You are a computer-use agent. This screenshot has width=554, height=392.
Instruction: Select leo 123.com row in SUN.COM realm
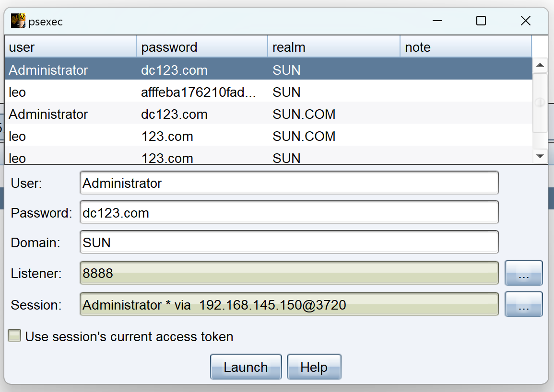tap(268, 136)
